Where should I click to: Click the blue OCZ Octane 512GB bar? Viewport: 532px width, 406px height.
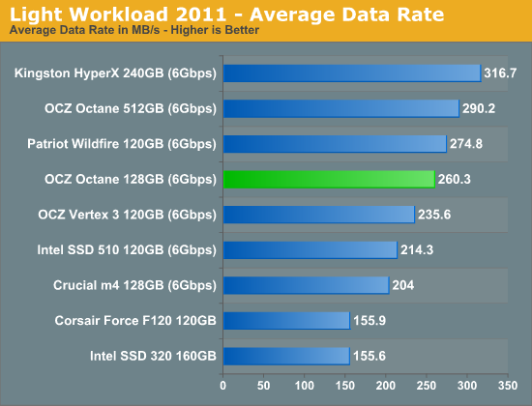click(x=341, y=108)
